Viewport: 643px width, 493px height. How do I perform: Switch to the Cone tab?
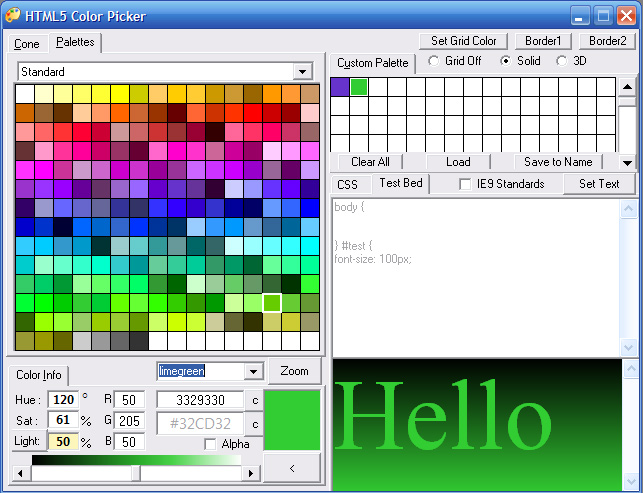[x=27, y=44]
